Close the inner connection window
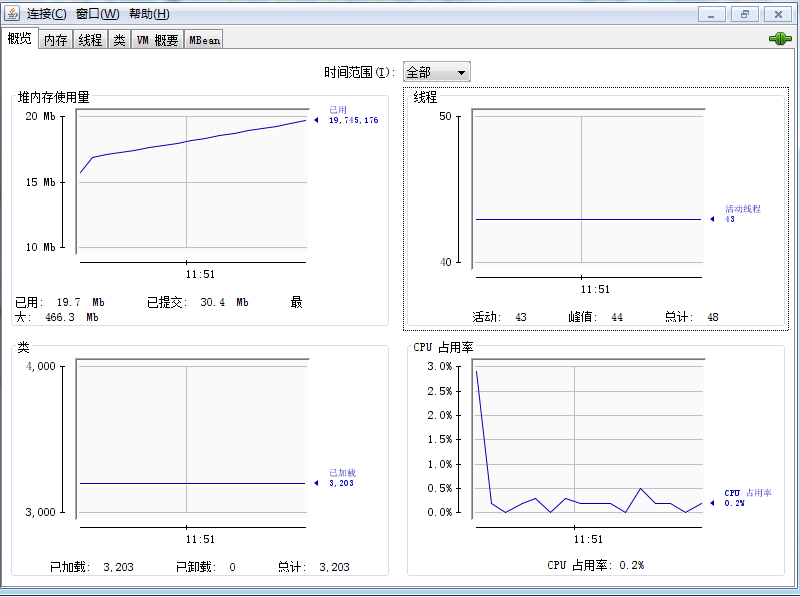The width and height of the screenshot is (800, 597). click(778, 14)
